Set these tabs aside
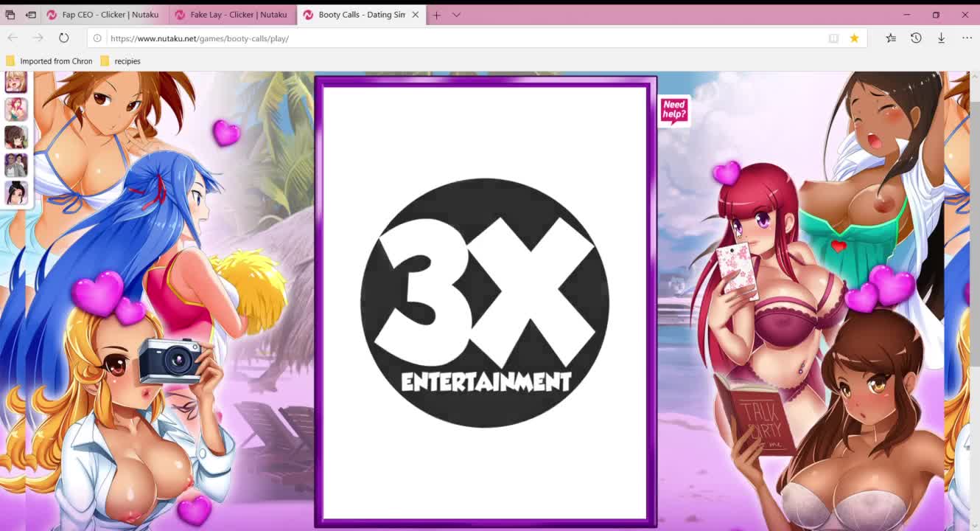Viewport: 980px width, 531px height. click(31, 15)
